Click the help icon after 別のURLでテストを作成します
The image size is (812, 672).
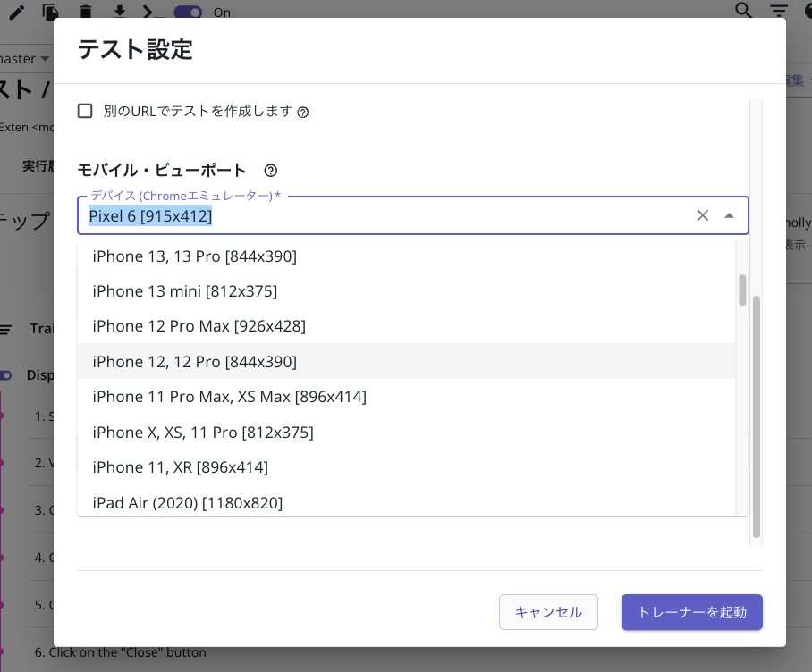pyautogui.click(x=304, y=111)
